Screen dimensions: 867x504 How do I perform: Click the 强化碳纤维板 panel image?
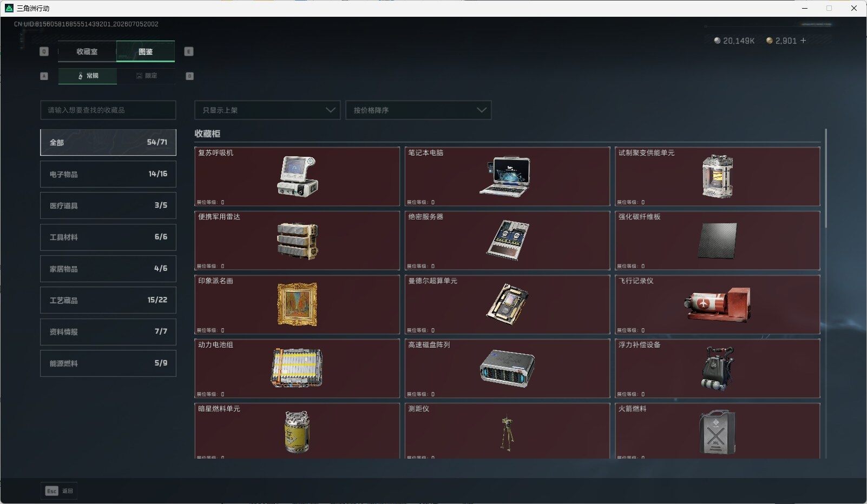718,241
